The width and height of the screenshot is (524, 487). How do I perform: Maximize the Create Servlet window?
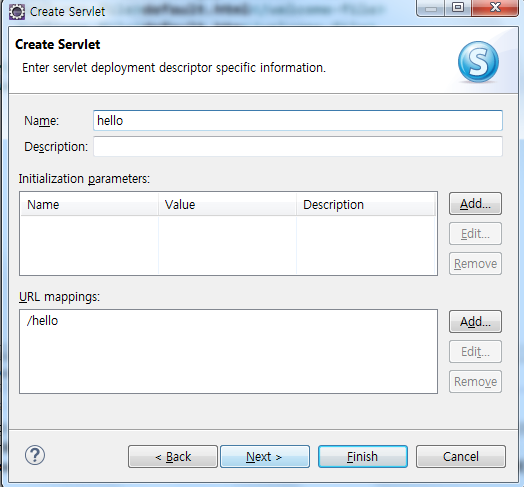click(458, 7)
